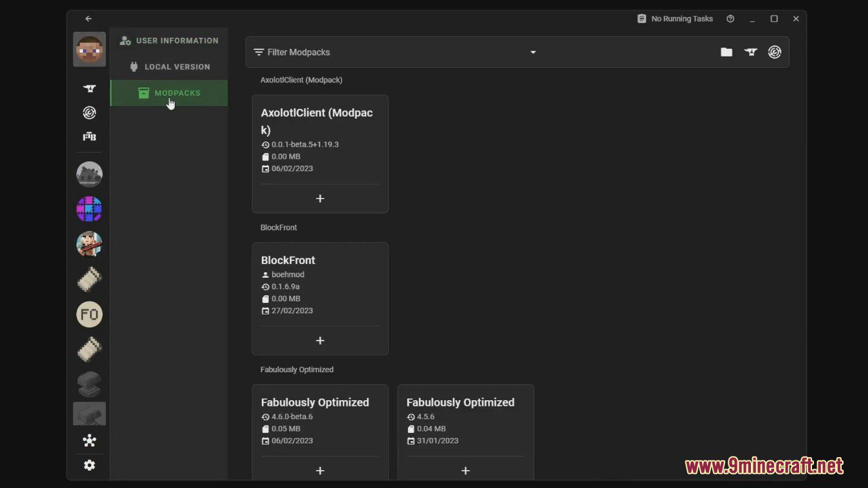
Task: Click the 27/02/2023 date on BlockFront
Action: pyautogui.click(x=292, y=311)
